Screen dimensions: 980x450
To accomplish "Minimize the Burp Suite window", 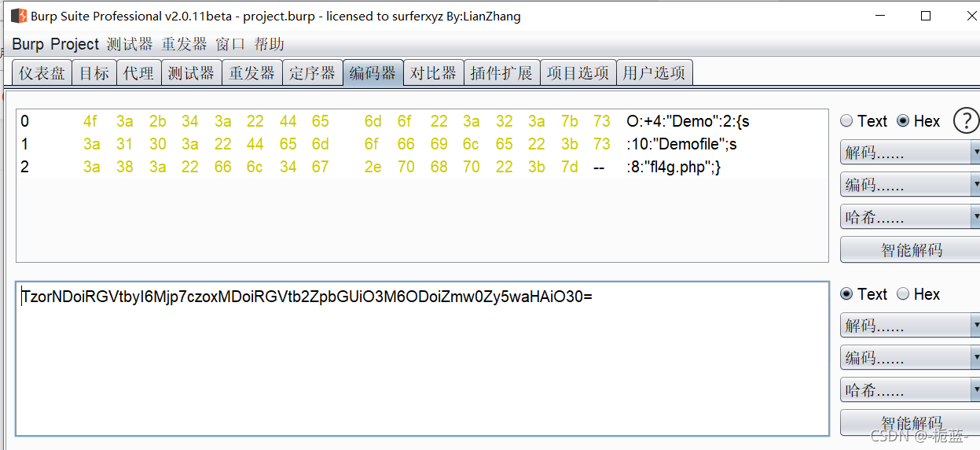I will click(x=879, y=16).
